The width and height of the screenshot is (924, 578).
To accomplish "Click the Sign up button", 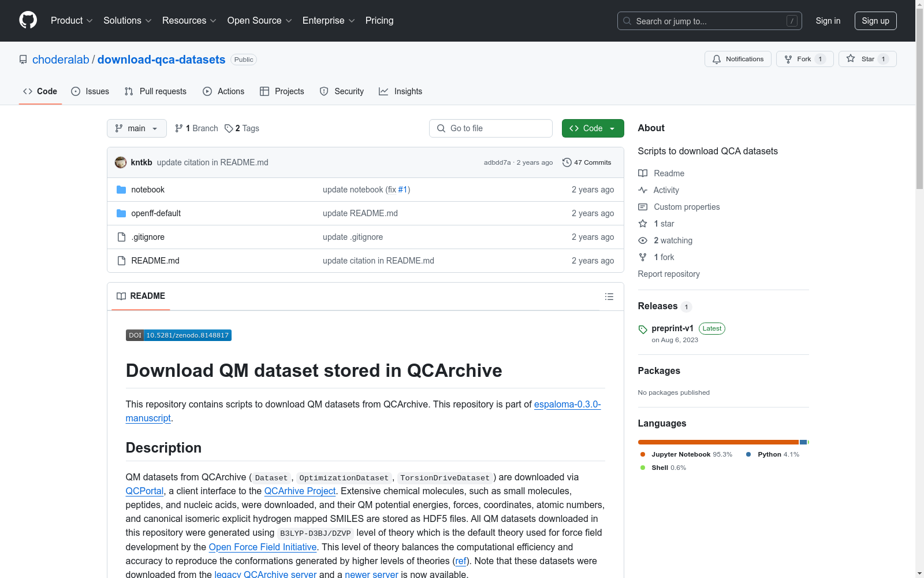I will point(875,21).
